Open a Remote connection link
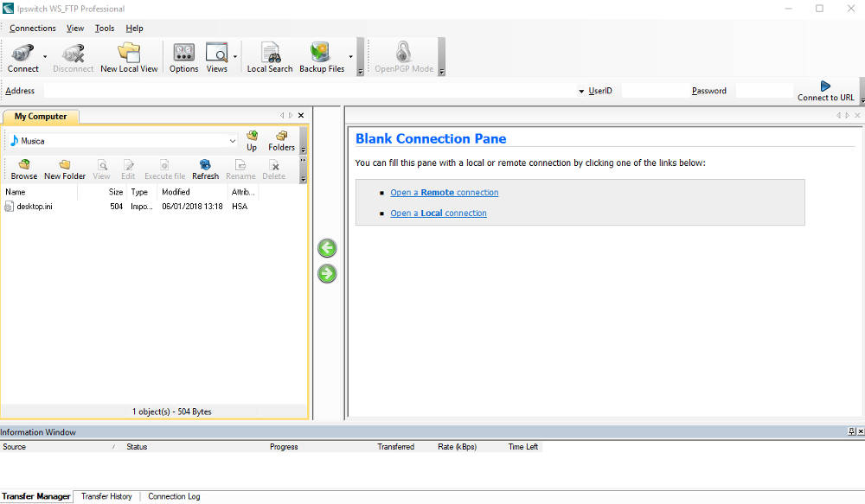 pyautogui.click(x=444, y=193)
